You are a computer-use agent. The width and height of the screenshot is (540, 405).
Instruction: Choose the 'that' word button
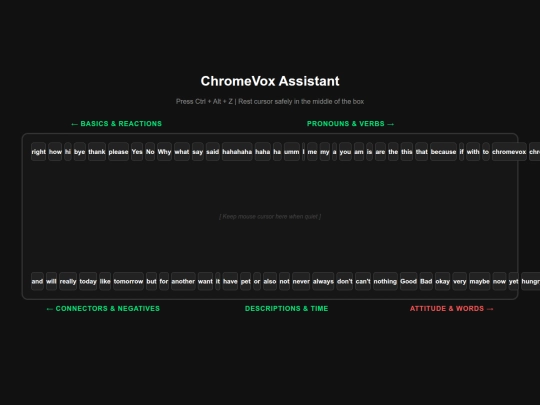(422, 152)
